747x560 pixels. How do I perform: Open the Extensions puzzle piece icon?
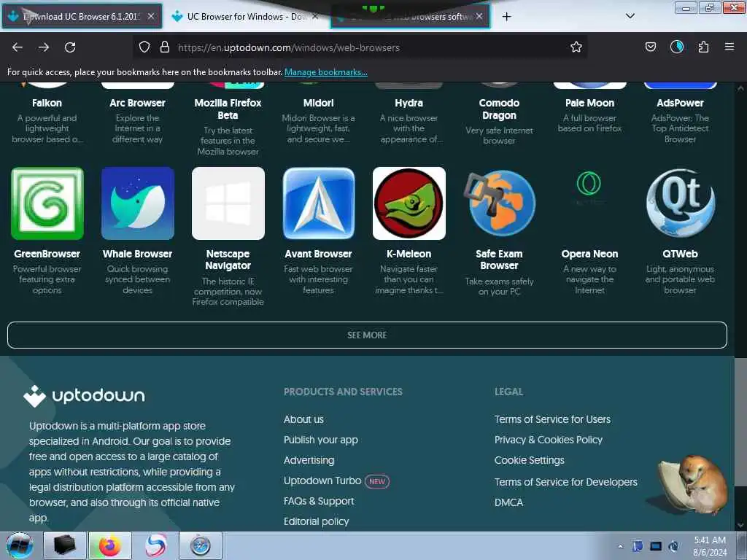click(703, 47)
